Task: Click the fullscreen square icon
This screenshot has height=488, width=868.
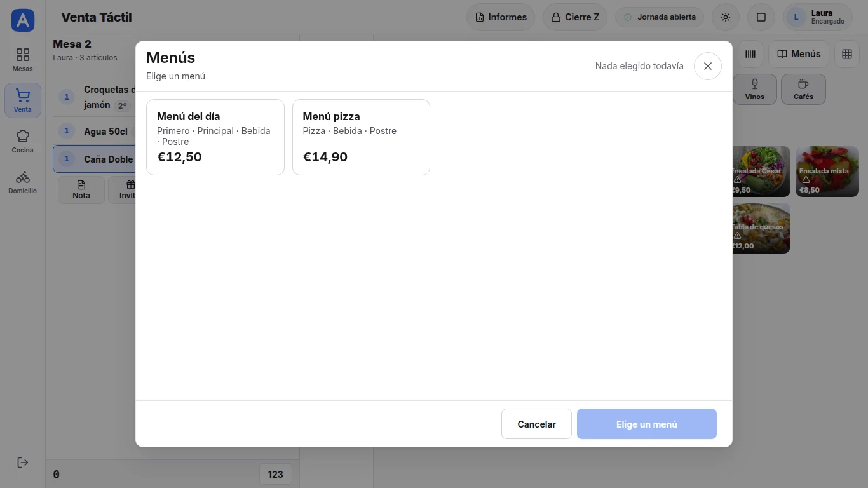Action: pos(761,17)
